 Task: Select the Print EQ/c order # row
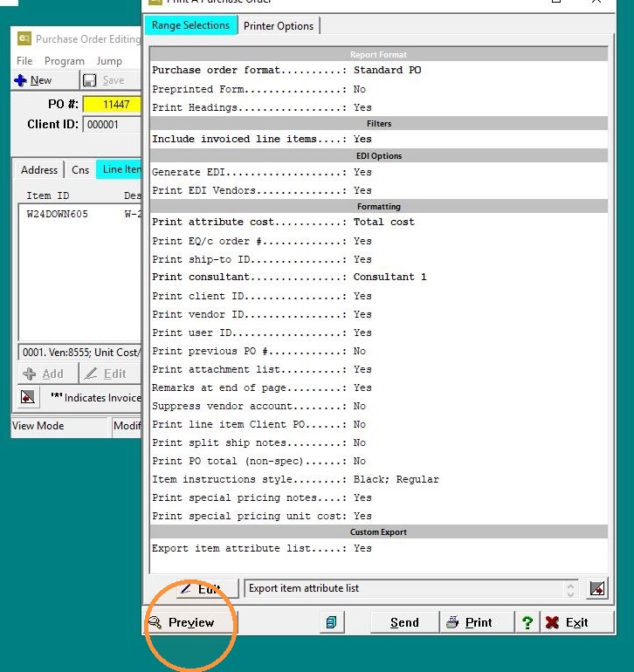[378, 241]
